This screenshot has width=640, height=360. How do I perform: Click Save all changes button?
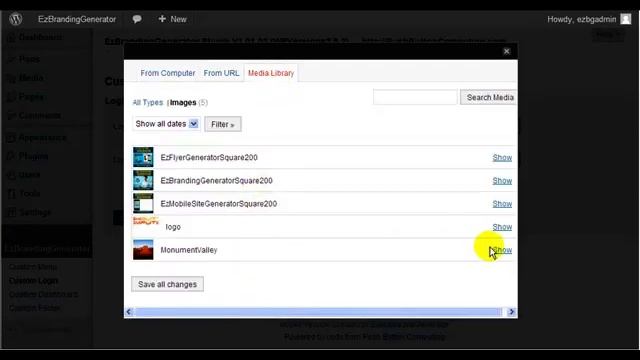point(167,284)
